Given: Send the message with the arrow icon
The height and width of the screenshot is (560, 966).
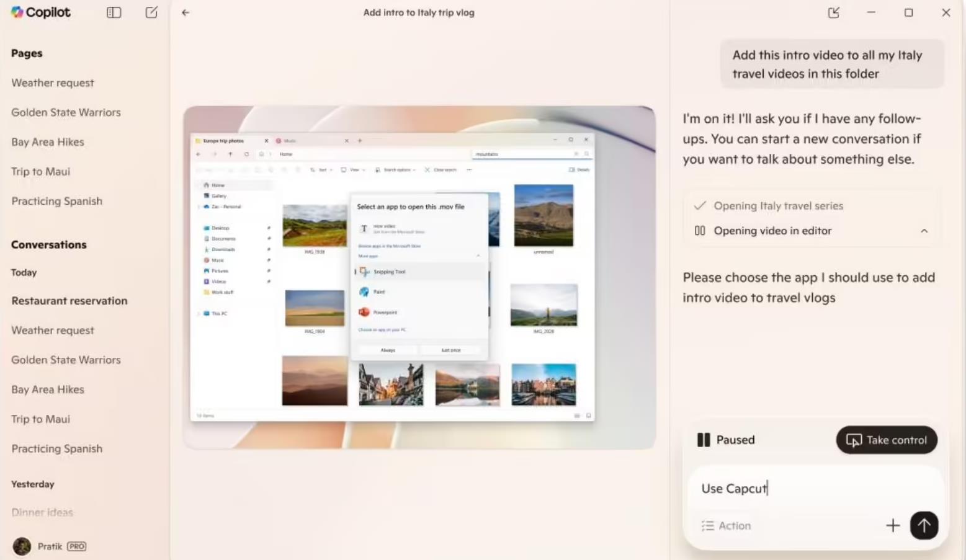Looking at the screenshot, I should (924, 525).
